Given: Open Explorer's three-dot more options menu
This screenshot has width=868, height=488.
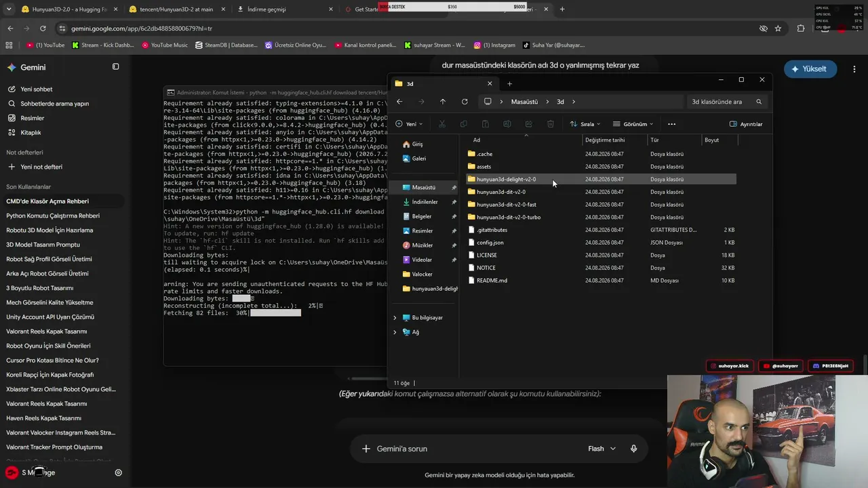Looking at the screenshot, I should click(x=671, y=124).
